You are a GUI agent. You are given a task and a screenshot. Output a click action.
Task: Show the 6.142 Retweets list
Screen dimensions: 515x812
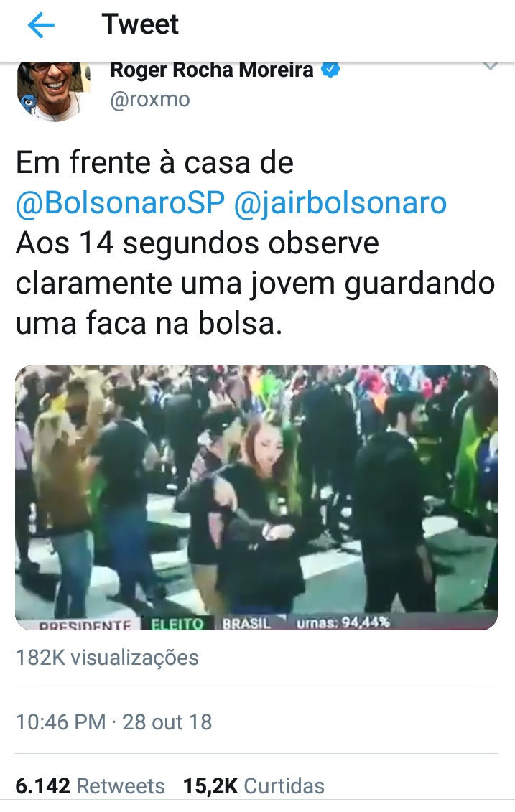[91, 785]
